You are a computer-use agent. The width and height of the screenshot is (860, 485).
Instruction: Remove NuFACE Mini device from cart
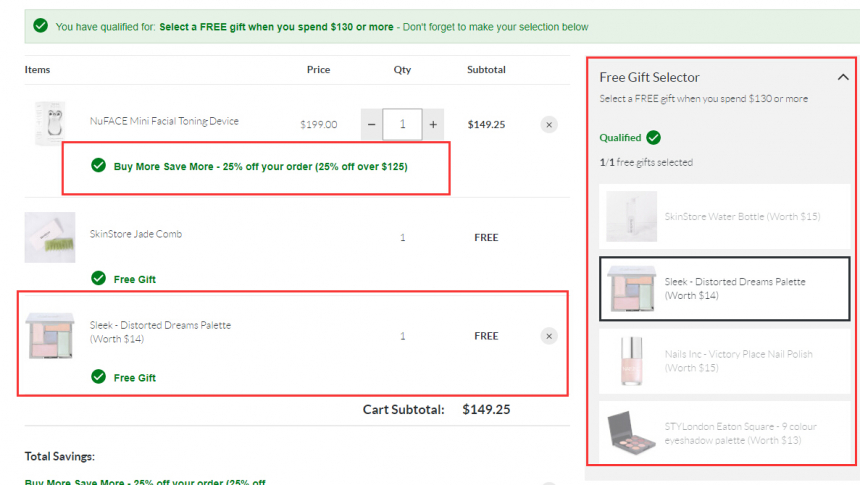[x=549, y=125]
